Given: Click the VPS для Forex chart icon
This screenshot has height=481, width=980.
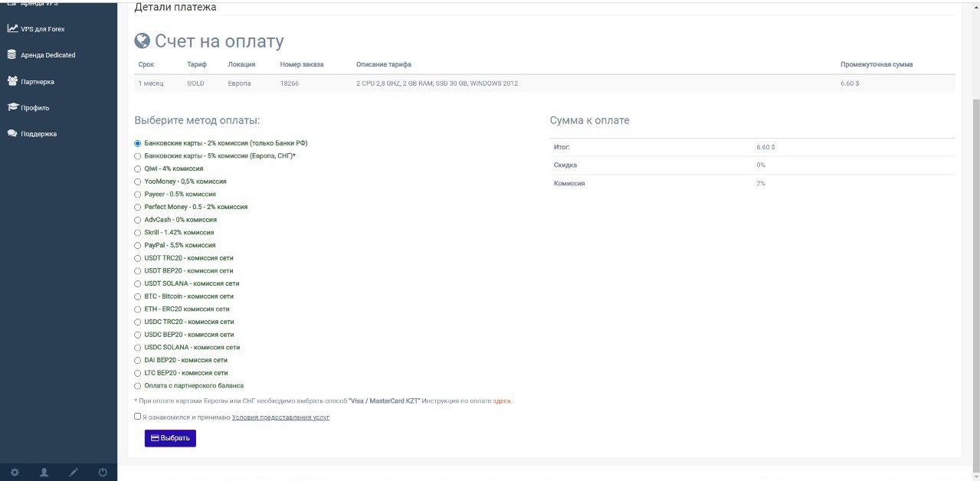Looking at the screenshot, I should tap(12, 28).
